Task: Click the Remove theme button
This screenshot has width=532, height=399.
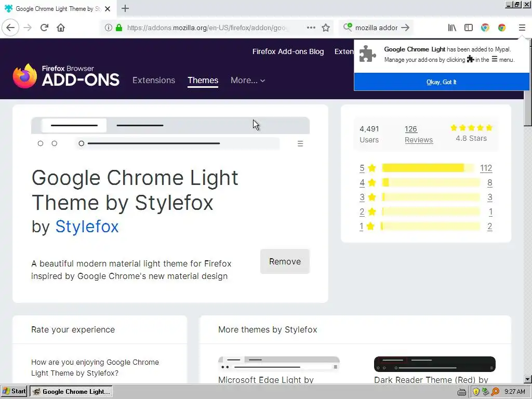Action: (x=285, y=262)
